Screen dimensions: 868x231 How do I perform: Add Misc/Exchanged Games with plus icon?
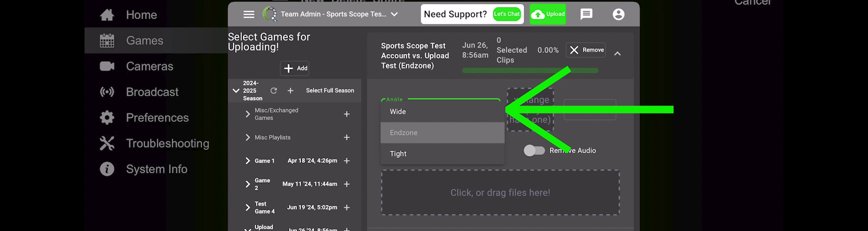(347, 114)
